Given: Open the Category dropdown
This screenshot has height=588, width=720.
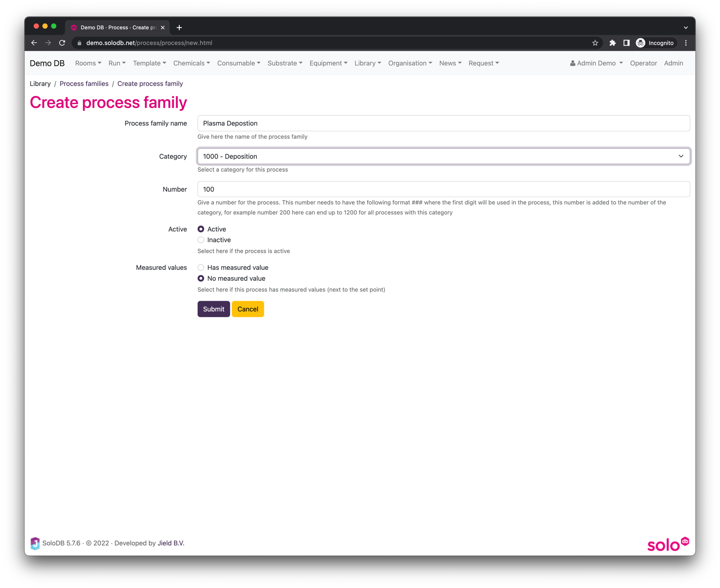Looking at the screenshot, I should point(443,156).
